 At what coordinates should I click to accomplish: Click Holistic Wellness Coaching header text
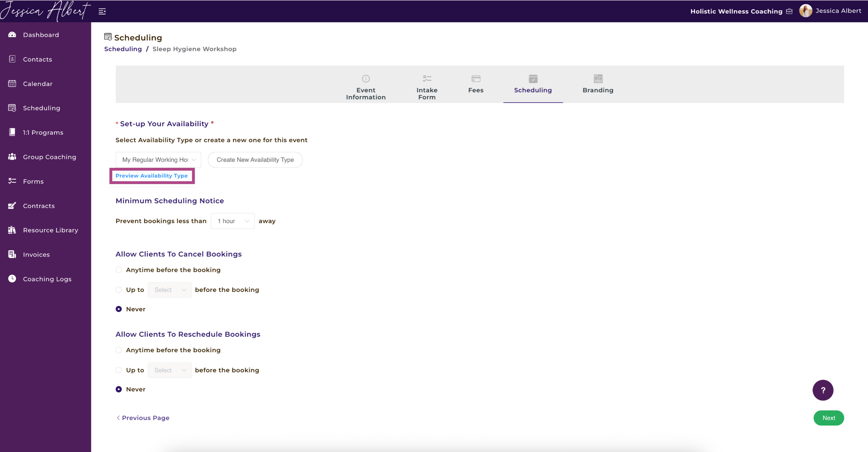click(736, 11)
